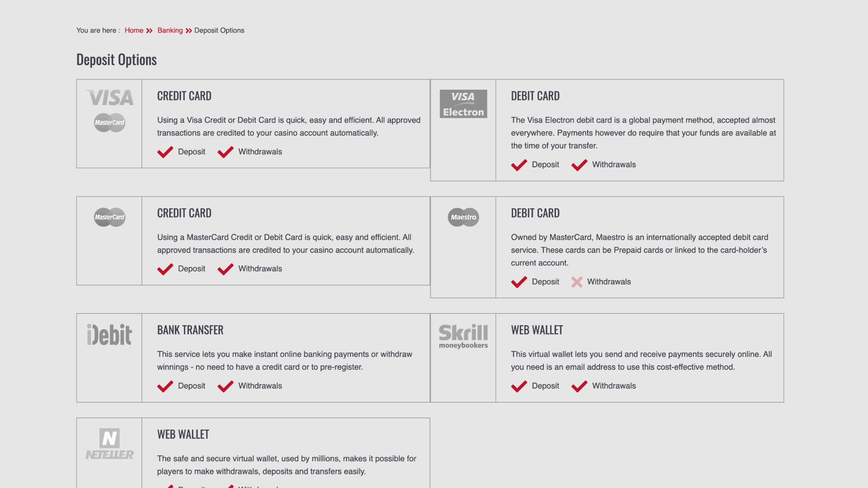Click the Visa Electron logo

[x=463, y=104]
